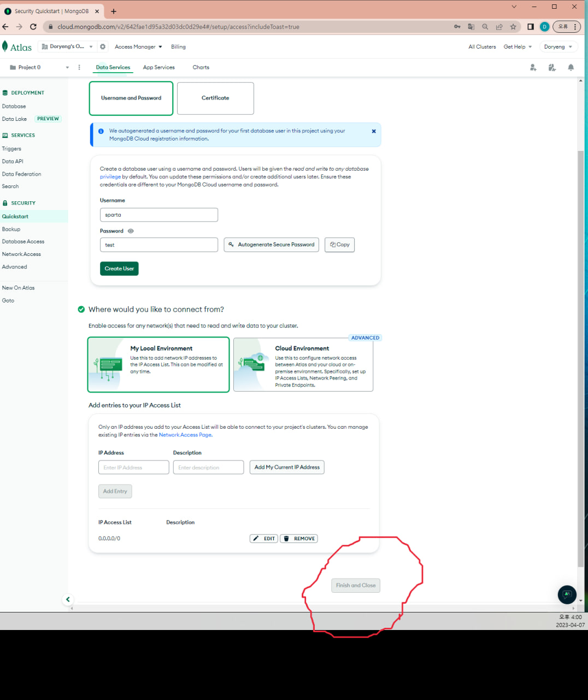Focus the IP Address input field
Screen dimensions: 588x700
tap(134, 467)
